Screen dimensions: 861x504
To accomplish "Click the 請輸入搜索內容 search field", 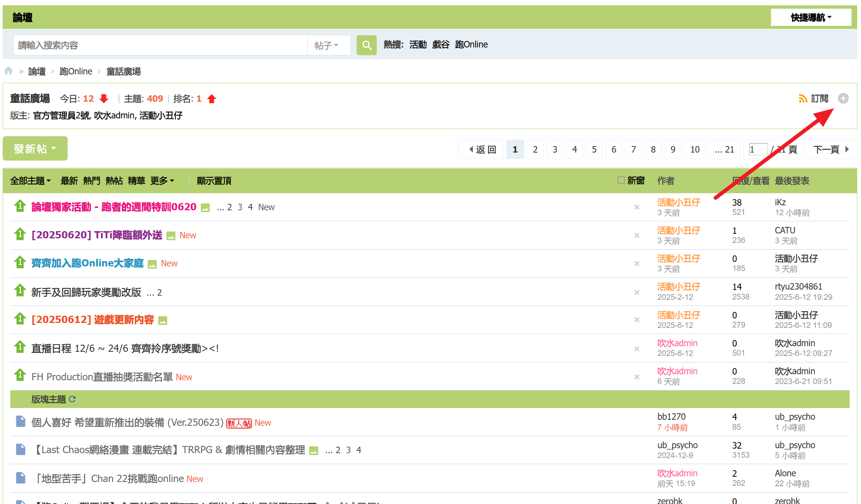I will (x=160, y=45).
